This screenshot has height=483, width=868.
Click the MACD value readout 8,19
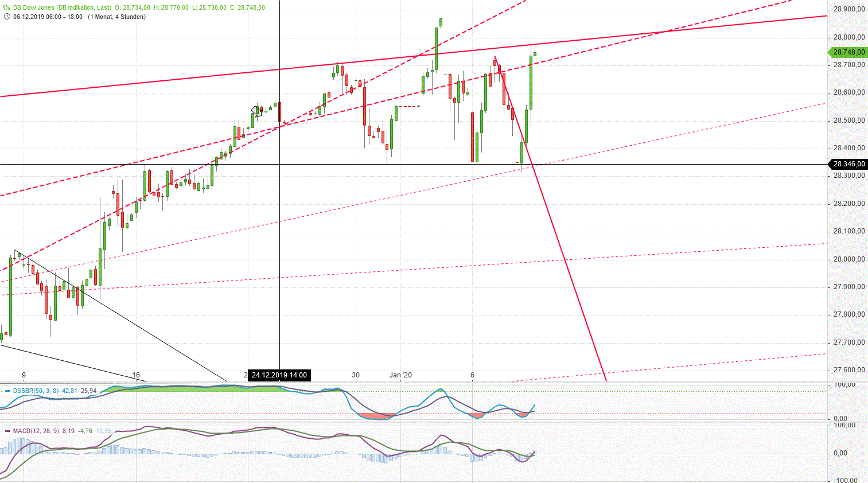pyautogui.click(x=68, y=431)
